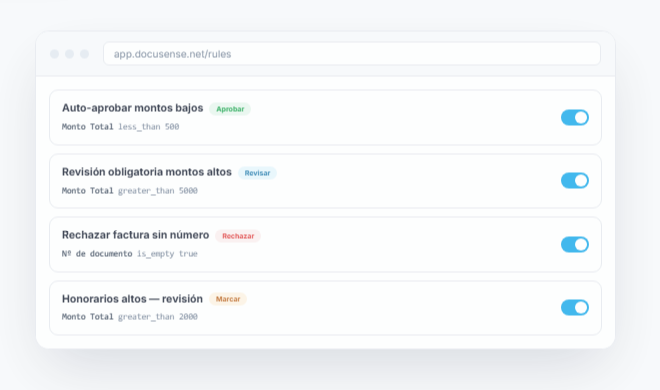Image resolution: width=660 pixels, height=390 pixels.
Task: Open the Revisión obligatoria montos altos title
Action: (x=146, y=172)
